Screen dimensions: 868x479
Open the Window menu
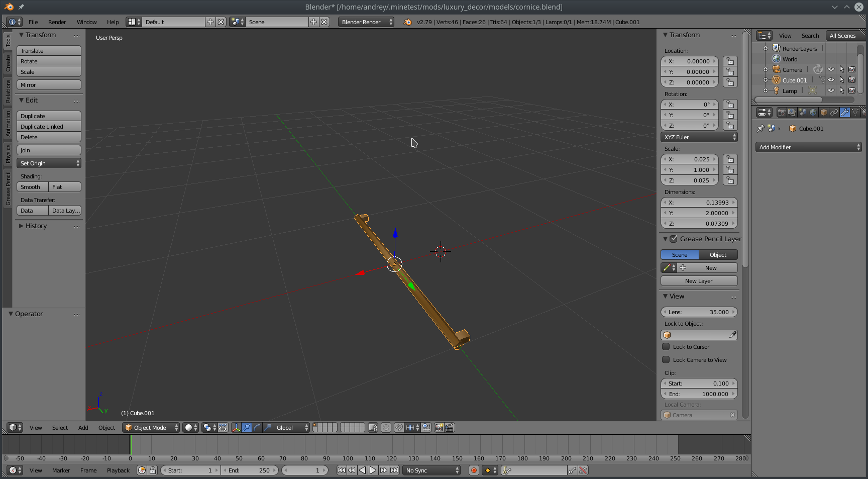click(x=87, y=22)
